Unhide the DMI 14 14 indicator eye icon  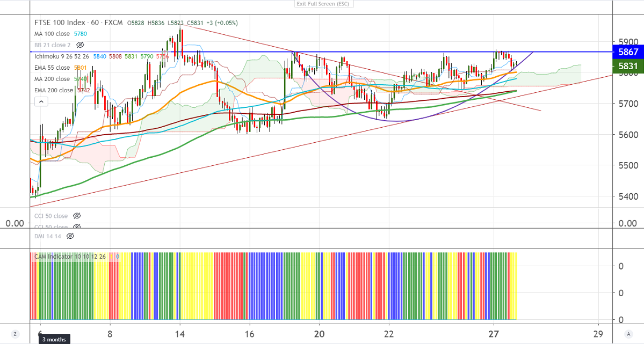click(70, 236)
